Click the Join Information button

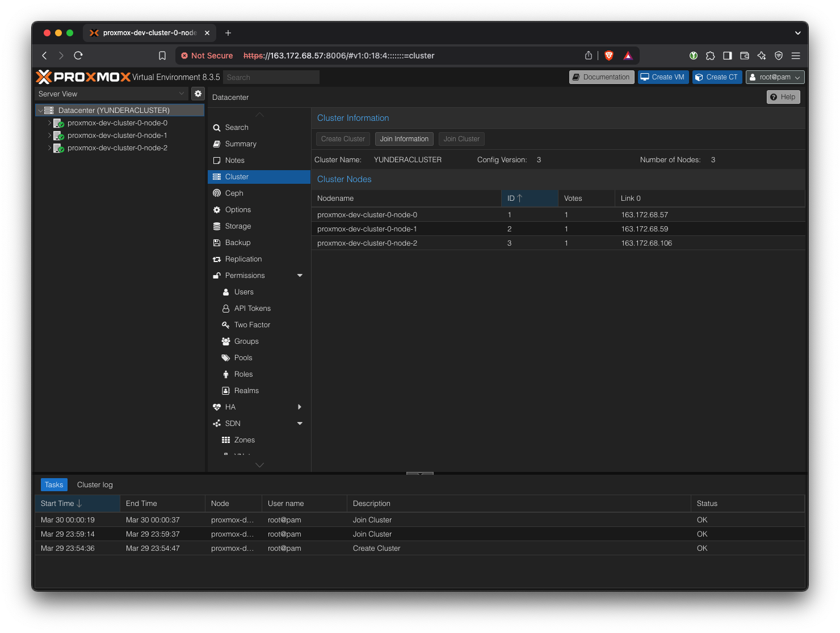(404, 139)
